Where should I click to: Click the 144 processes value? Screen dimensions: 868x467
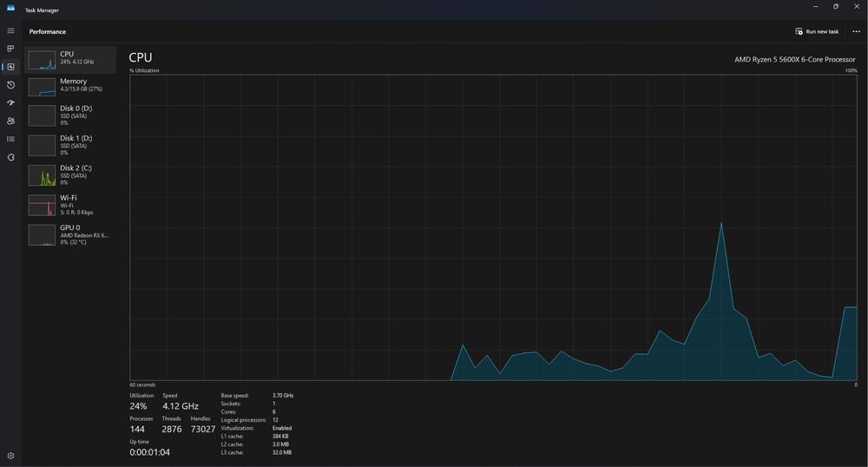pos(137,430)
